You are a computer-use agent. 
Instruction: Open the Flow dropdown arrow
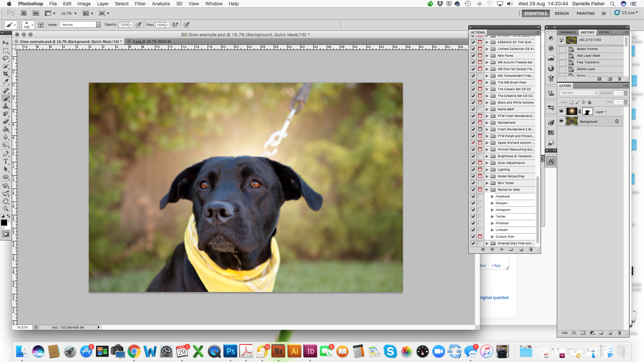[167, 25]
